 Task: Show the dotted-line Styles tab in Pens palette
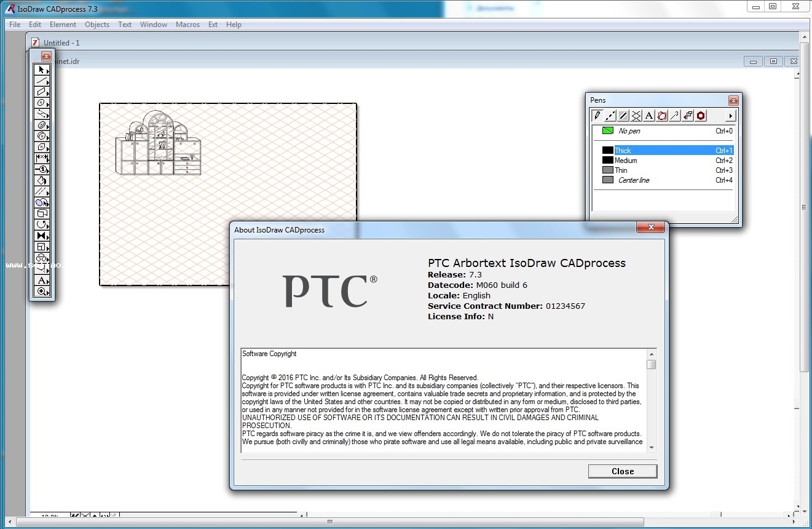tap(610, 116)
